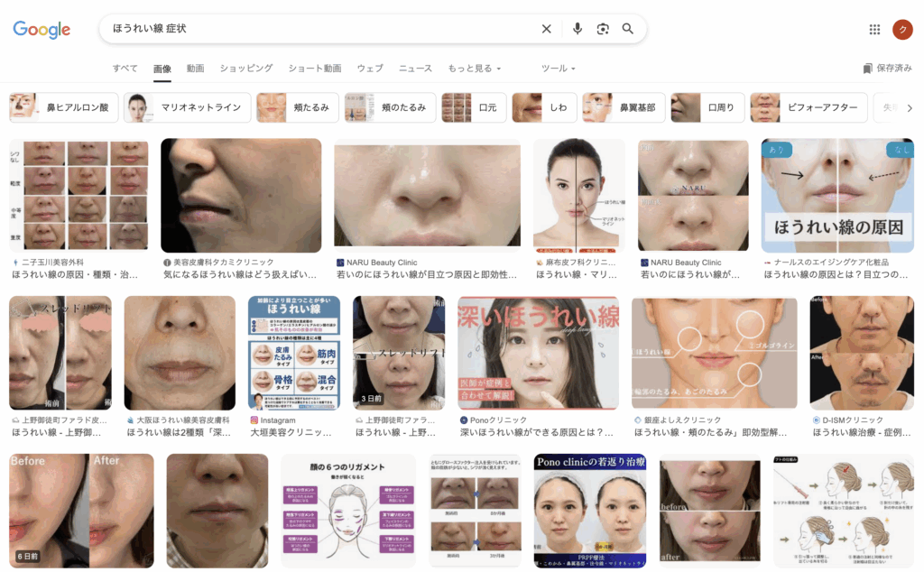Screen dimensions: 924x572
Task: Open link ほうれい線の原因とは？目立つの...
Action: 836,275
